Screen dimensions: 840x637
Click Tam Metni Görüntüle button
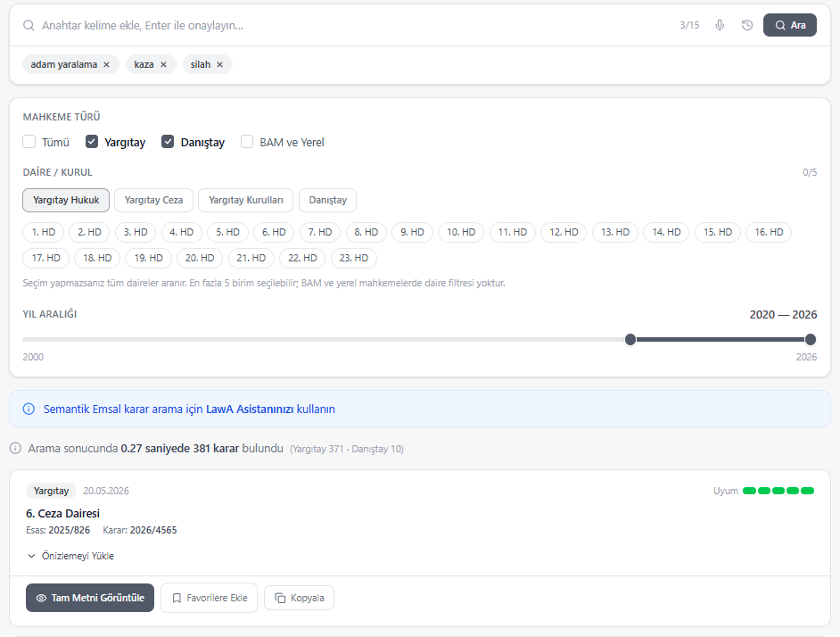tap(90, 598)
